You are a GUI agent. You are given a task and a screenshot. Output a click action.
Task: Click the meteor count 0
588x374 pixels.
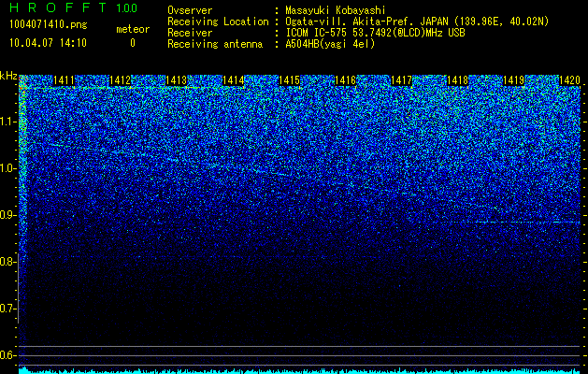pyautogui.click(x=133, y=43)
